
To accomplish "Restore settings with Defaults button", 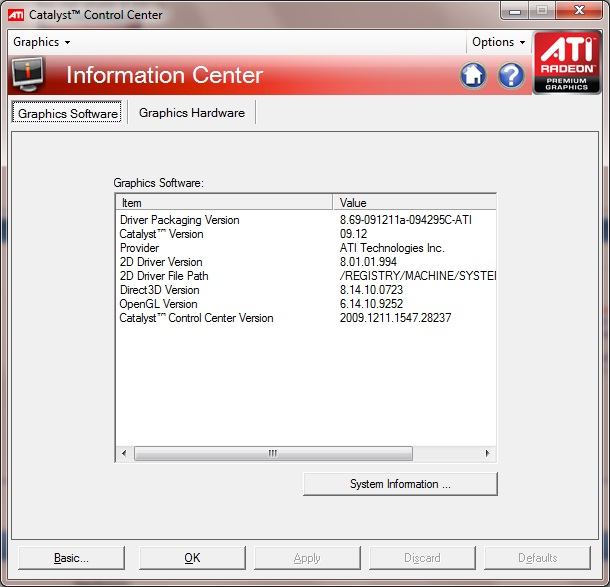I will pos(538,558).
